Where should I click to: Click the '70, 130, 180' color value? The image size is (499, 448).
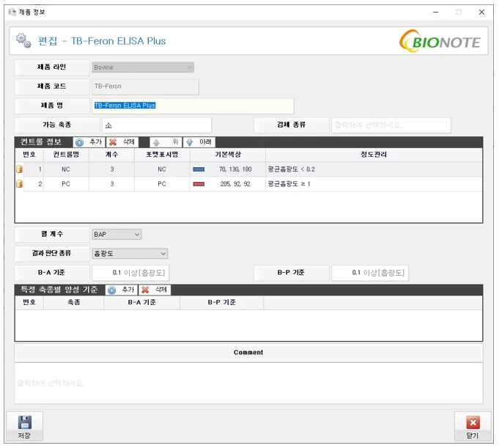point(235,169)
